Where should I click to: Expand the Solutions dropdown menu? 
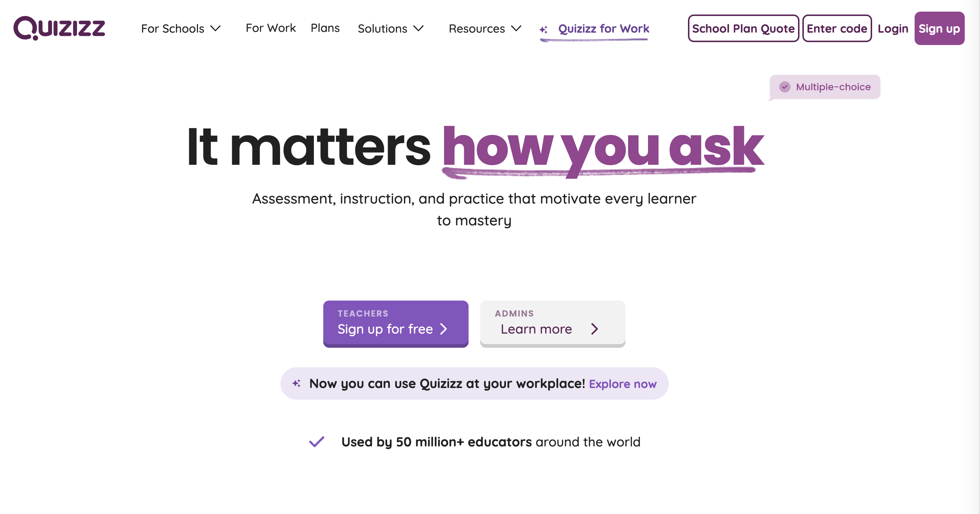pos(392,28)
